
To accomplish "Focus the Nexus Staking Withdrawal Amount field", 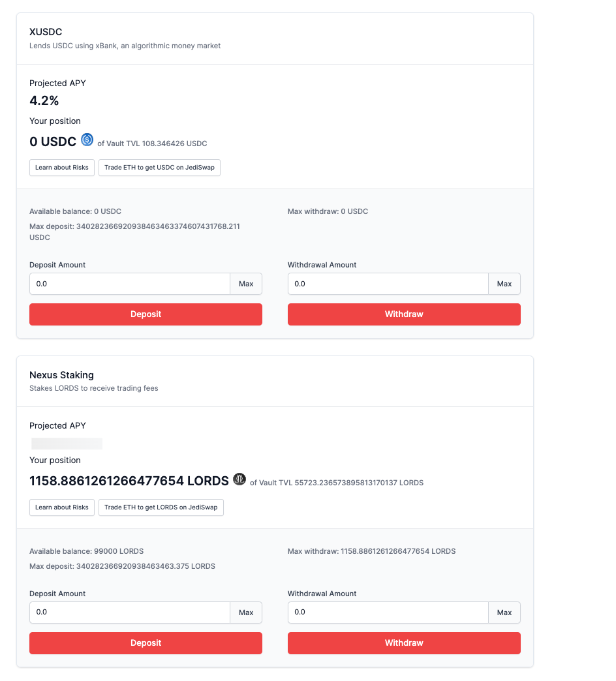I will click(x=388, y=613).
